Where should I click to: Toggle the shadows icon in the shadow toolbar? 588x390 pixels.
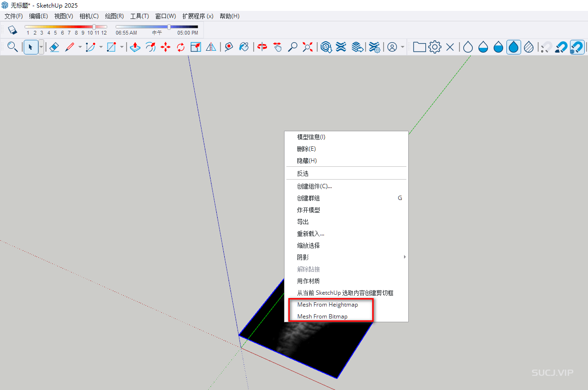(x=13, y=29)
